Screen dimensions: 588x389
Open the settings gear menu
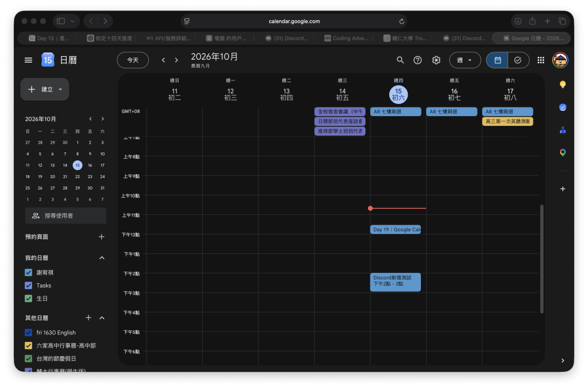tap(436, 60)
